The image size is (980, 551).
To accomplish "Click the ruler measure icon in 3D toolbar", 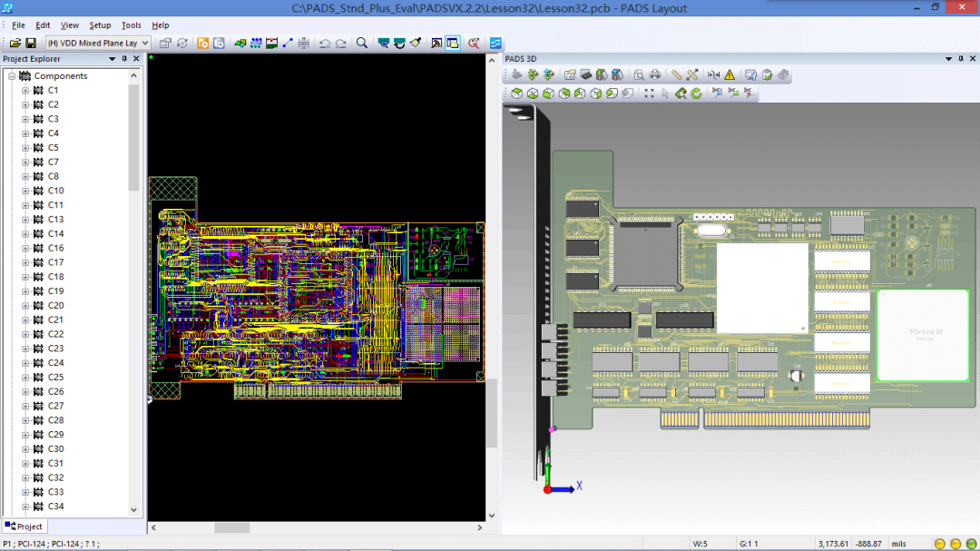I will point(676,74).
